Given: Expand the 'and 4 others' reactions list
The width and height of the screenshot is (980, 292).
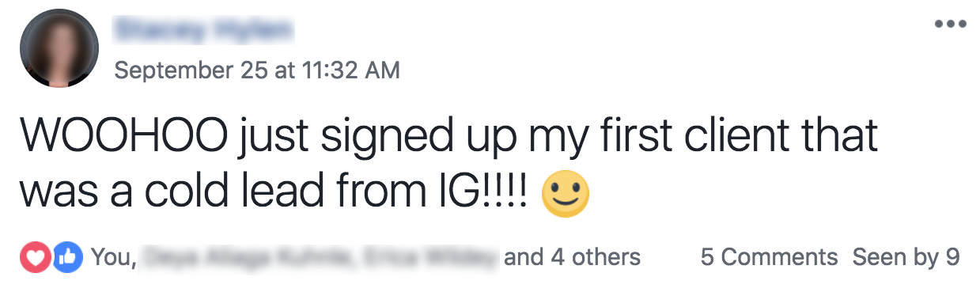Looking at the screenshot, I should pos(571,257).
